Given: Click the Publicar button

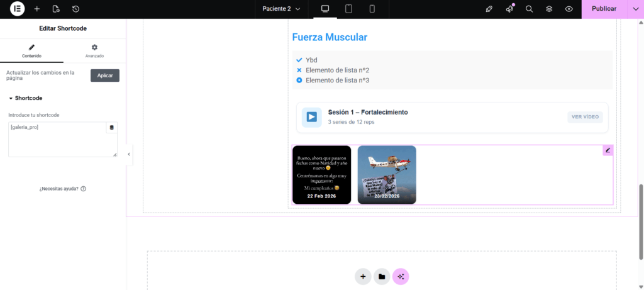Looking at the screenshot, I should point(604,9).
